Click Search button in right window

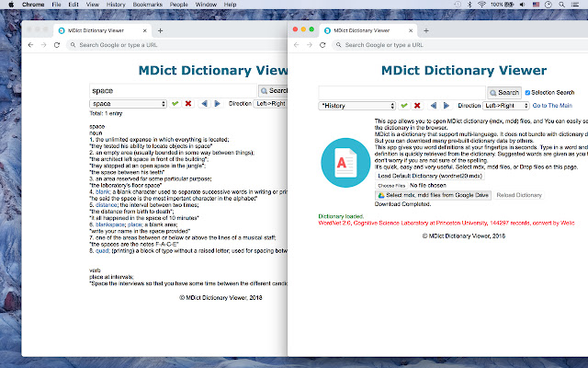click(x=504, y=92)
